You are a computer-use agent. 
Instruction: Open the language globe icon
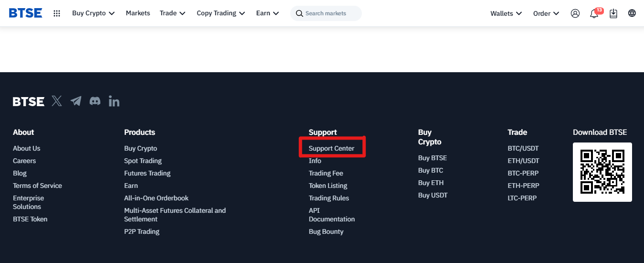click(632, 13)
